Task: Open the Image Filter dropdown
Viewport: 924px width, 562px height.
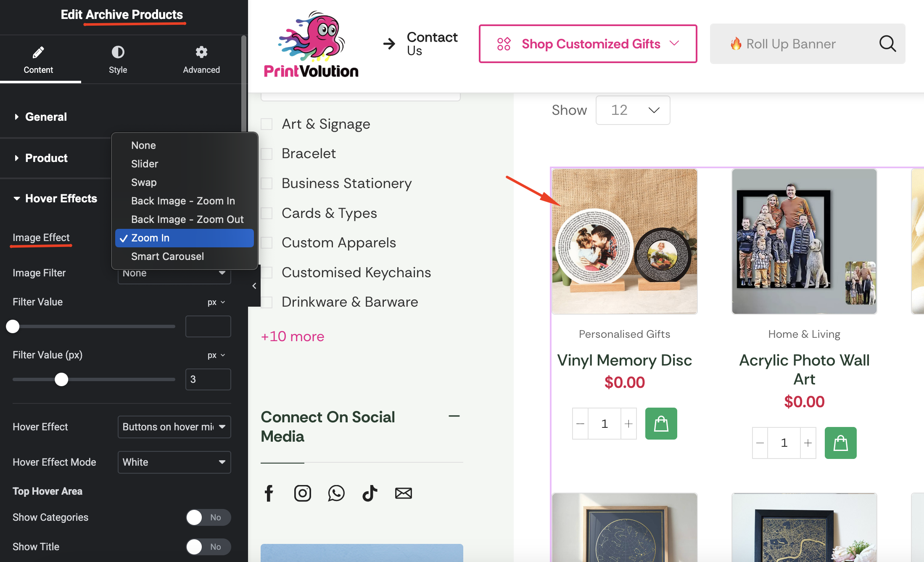Action: (x=174, y=274)
